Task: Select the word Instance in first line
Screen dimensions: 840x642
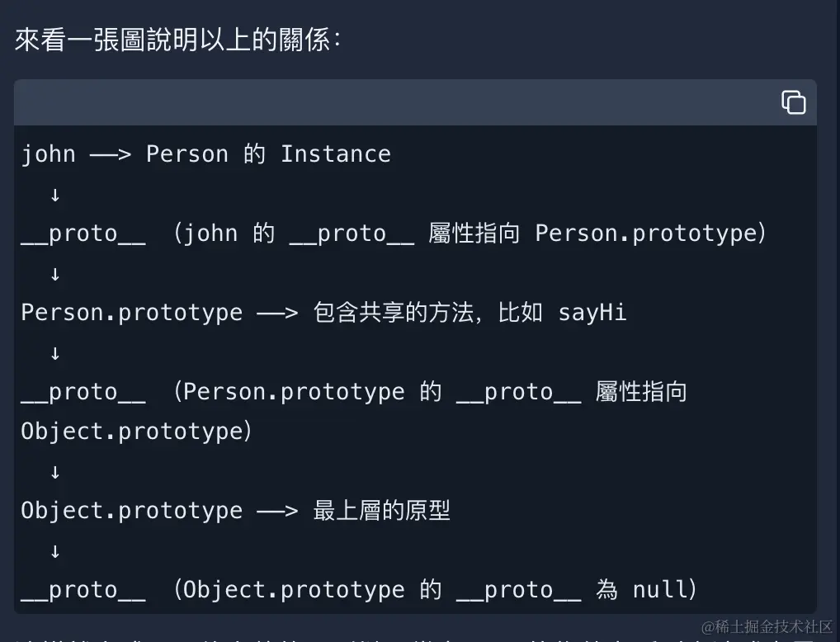Action: (336, 154)
